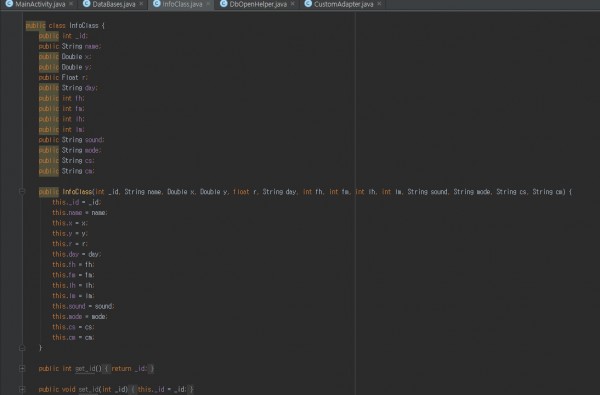Image resolution: width=600 pixels, height=395 pixels.
Task: Click the 'this.y = y;' statement
Action: point(70,233)
